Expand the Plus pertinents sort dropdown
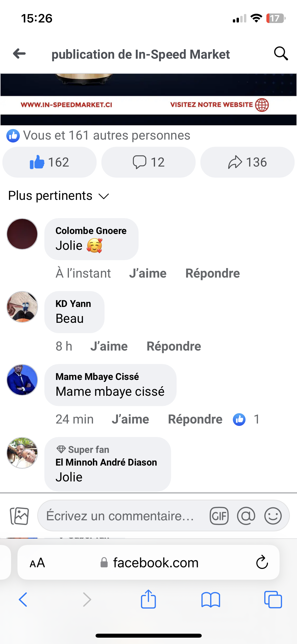 [x=59, y=196]
